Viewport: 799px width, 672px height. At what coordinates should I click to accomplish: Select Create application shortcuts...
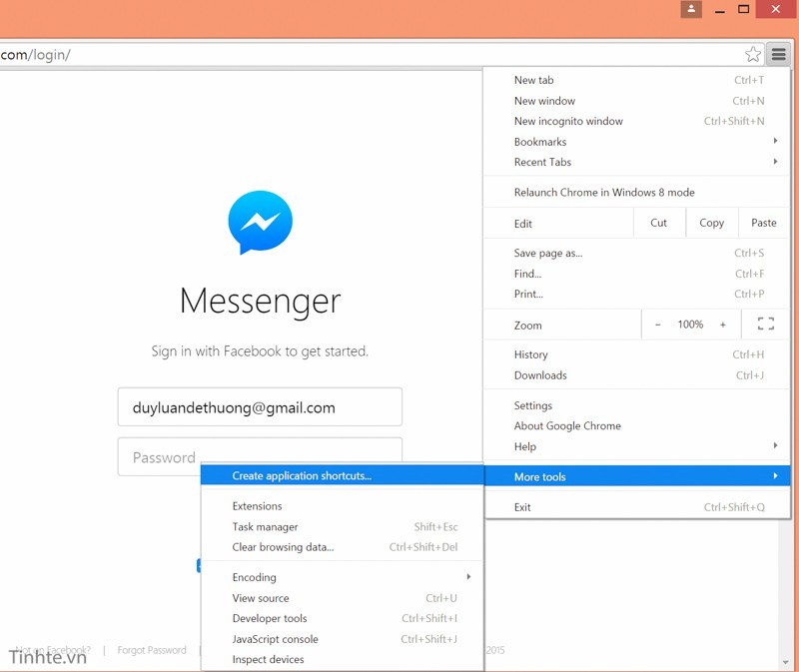[342, 475]
